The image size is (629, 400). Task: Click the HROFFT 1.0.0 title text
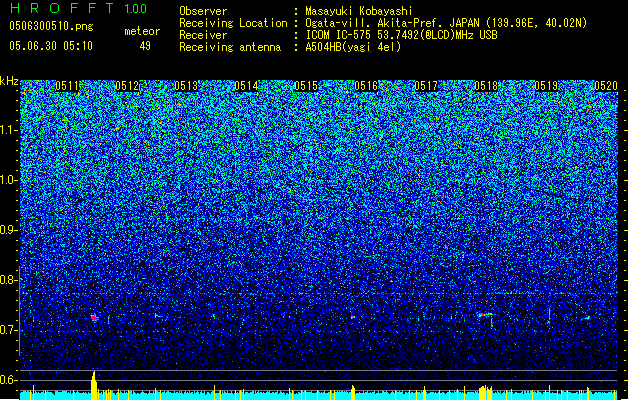[79, 8]
